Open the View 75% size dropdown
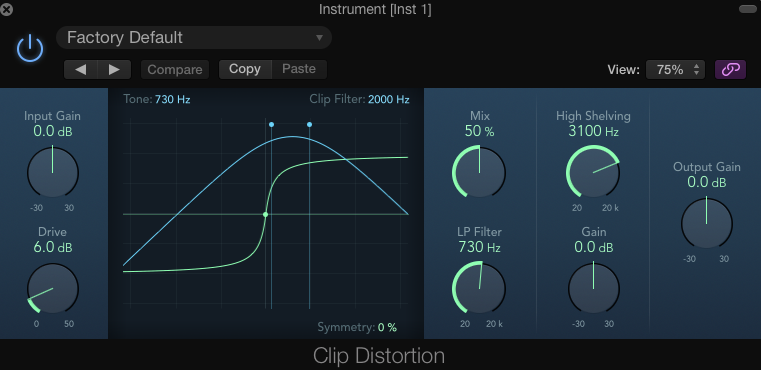The height and width of the screenshot is (370, 761). pyautogui.click(x=675, y=70)
